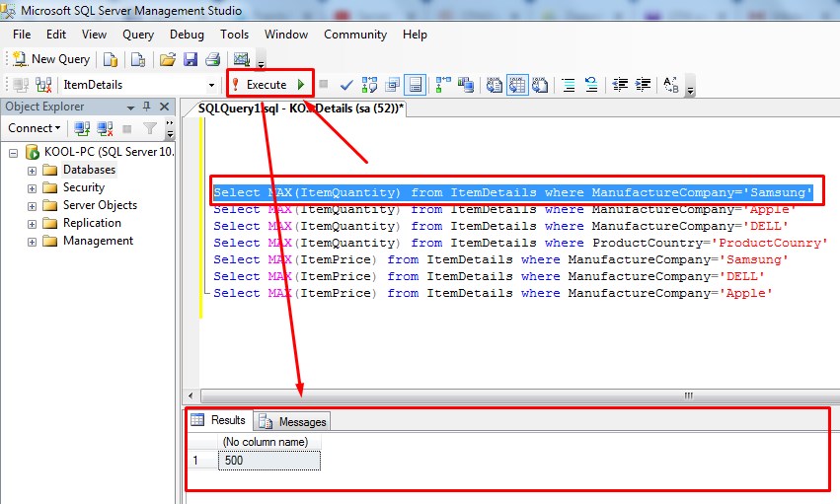
Task: Parse the query with the blue checkmark
Action: [x=346, y=85]
